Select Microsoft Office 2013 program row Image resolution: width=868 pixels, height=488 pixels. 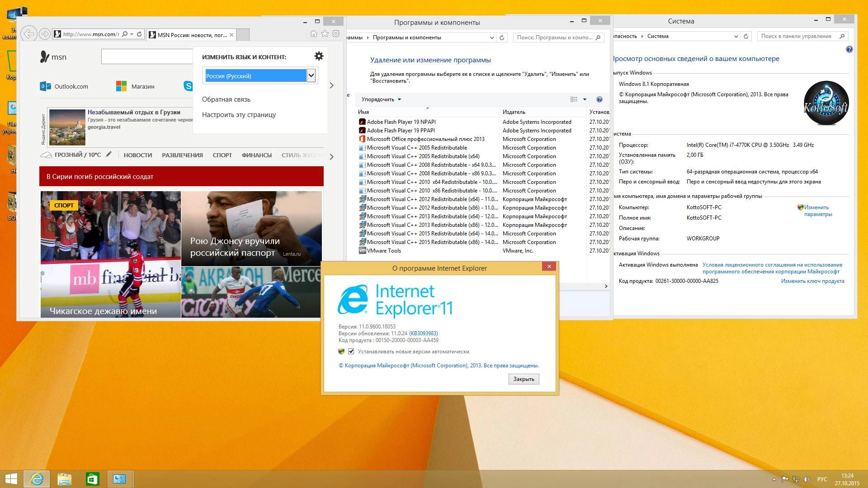click(425, 139)
